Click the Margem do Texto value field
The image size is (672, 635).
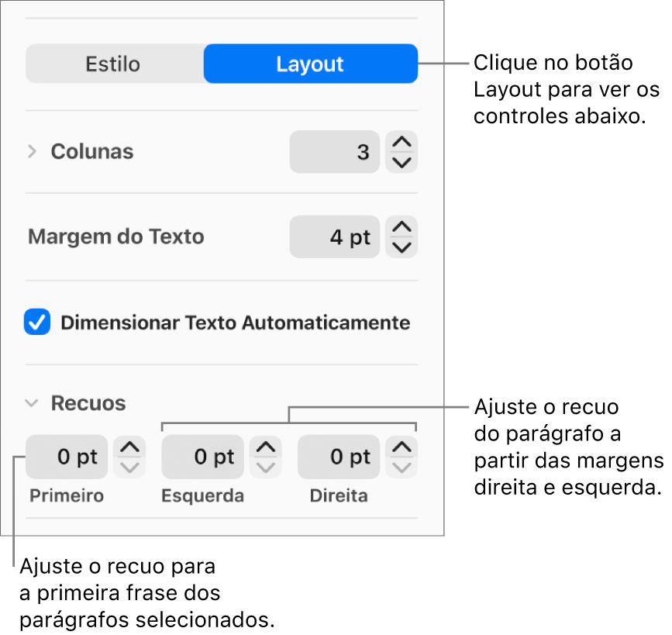(x=335, y=236)
